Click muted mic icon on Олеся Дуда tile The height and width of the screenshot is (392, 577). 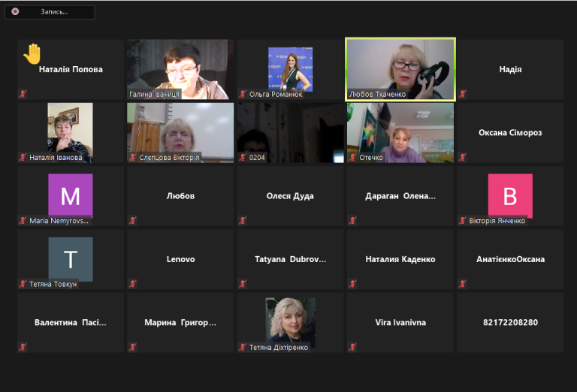(243, 221)
